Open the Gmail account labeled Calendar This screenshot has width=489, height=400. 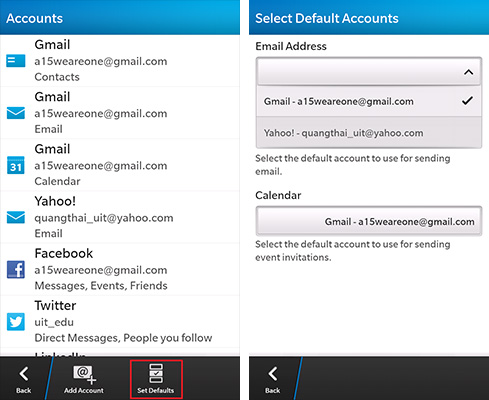(120, 165)
